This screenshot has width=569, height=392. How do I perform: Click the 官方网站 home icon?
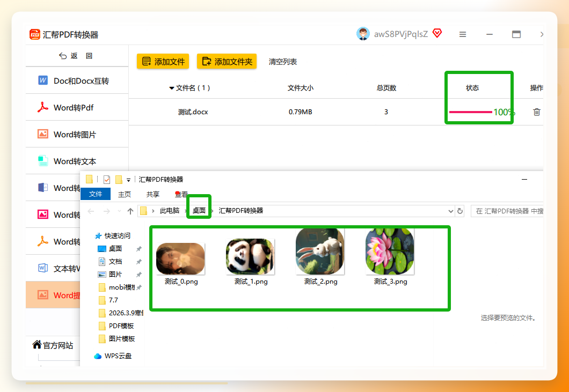37,344
